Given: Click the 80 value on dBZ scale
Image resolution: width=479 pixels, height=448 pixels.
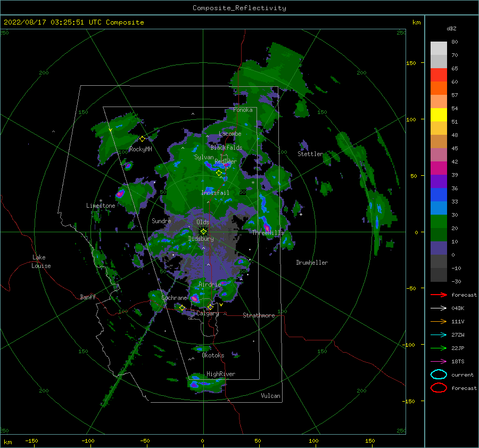Looking at the screenshot, I should pyautogui.click(x=455, y=42).
